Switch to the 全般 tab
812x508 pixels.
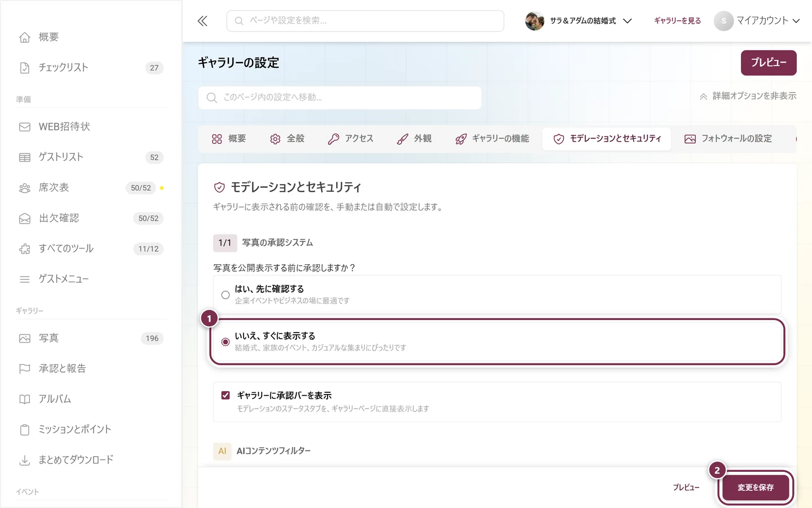[x=287, y=139]
